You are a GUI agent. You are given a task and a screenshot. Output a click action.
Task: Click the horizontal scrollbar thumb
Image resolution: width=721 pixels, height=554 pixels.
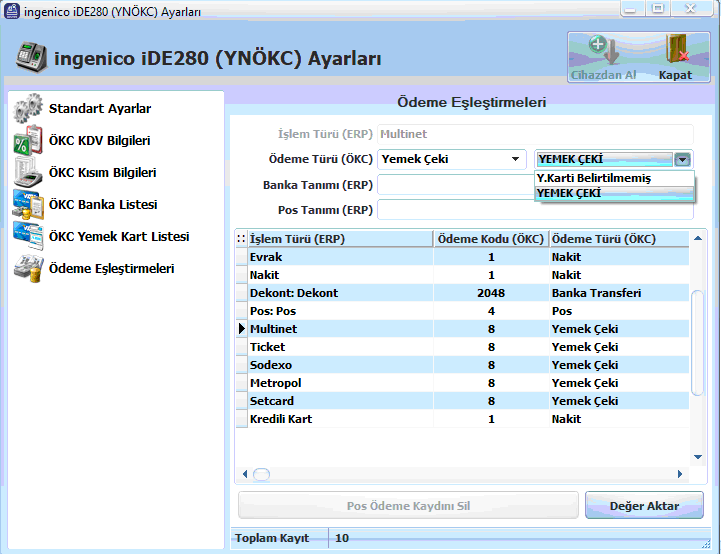(262, 474)
